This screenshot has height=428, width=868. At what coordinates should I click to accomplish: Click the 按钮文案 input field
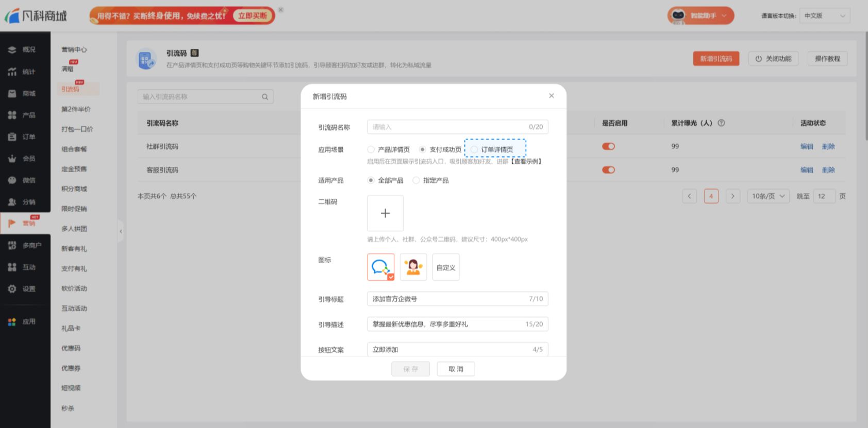[458, 349]
